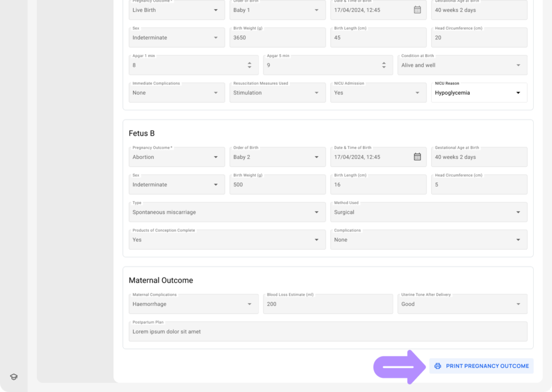Image resolution: width=552 pixels, height=392 pixels.
Task: Adjust Apgar 5 min stepper arrows
Action: coord(384,65)
